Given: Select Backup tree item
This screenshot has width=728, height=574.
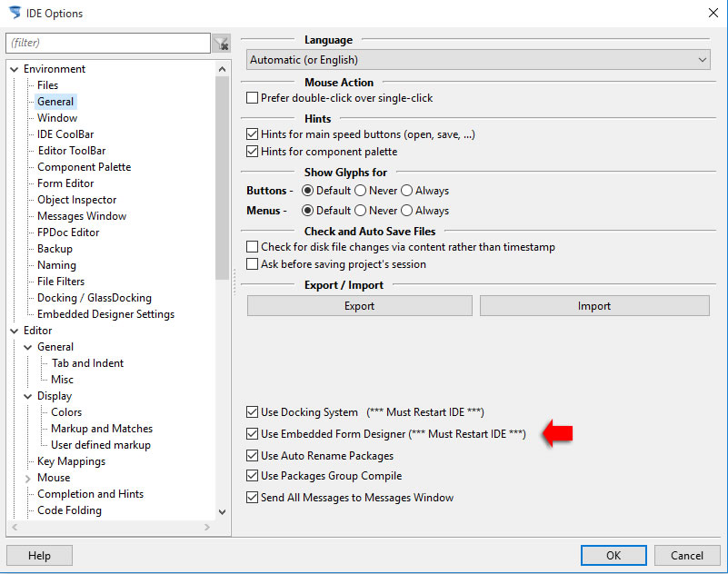Looking at the screenshot, I should 55,249.
